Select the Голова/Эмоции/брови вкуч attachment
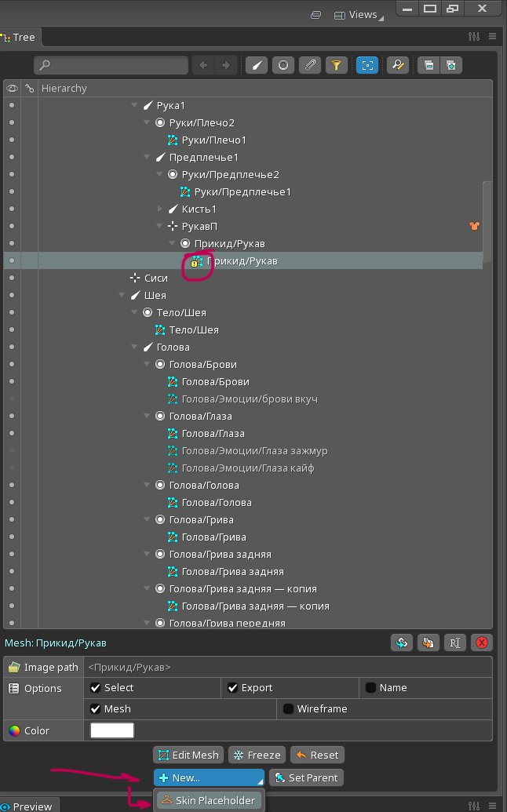 click(x=250, y=399)
